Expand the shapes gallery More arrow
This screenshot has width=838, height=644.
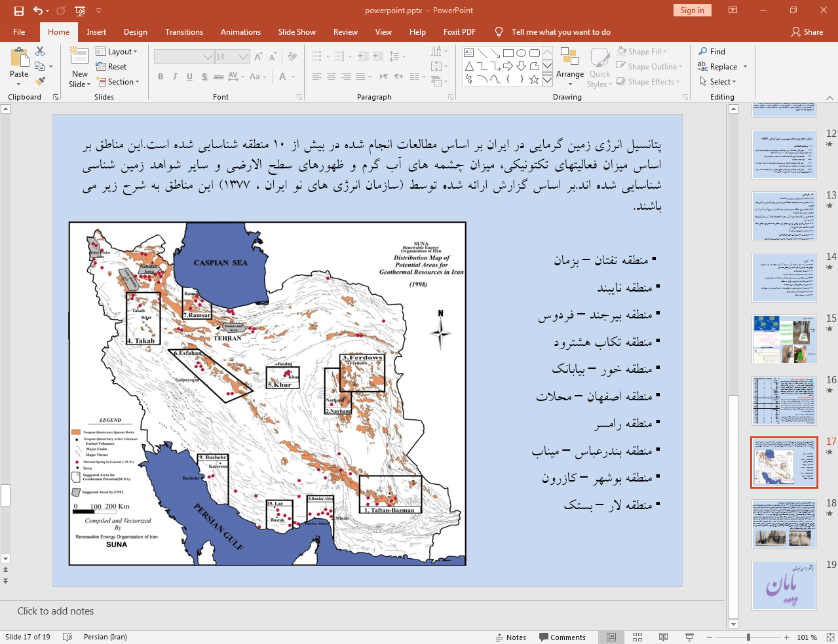coord(547,79)
